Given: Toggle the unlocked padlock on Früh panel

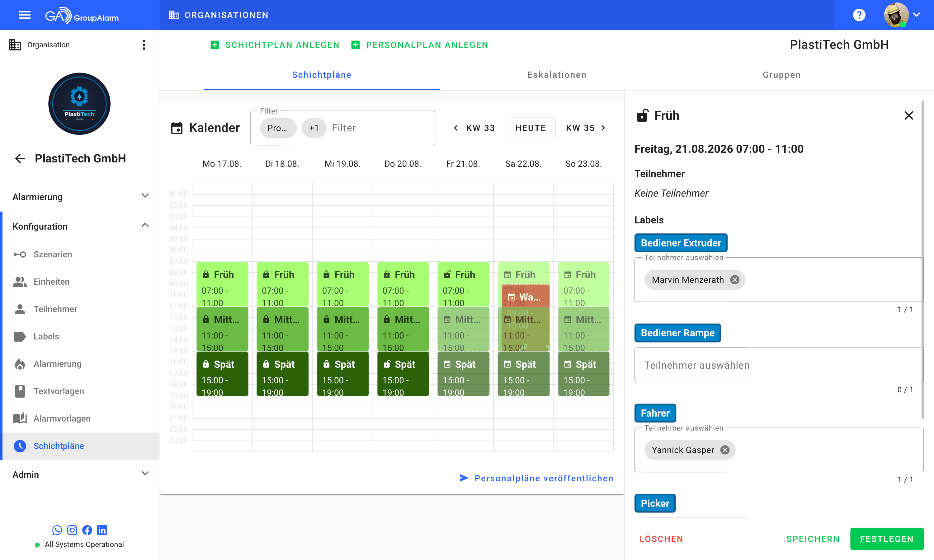Looking at the screenshot, I should pyautogui.click(x=642, y=115).
